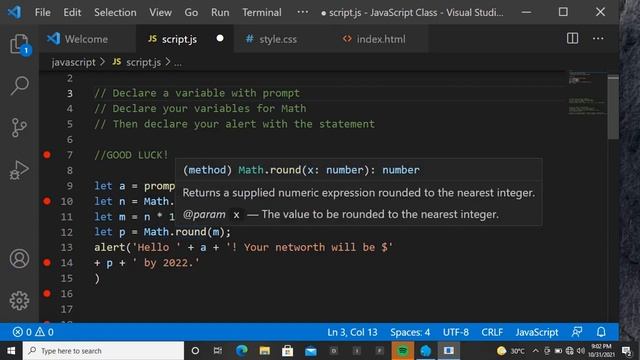Click the VS Code logo in the title bar
The image size is (640, 360).
[14, 12]
